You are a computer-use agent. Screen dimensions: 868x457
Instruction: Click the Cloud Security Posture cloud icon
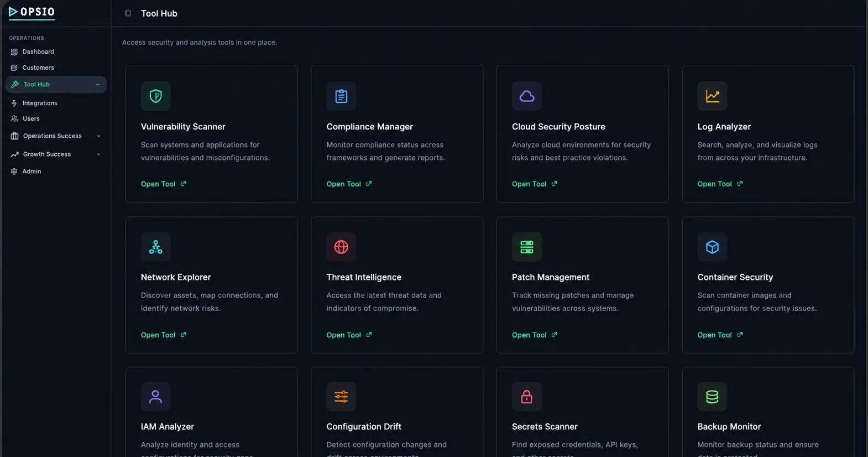[527, 96]
